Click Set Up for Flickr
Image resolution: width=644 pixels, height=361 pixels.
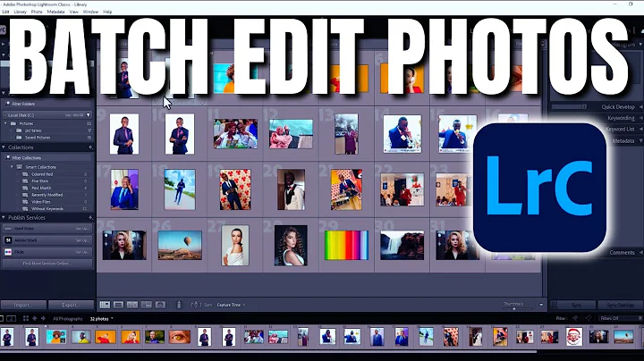(82, 252)
